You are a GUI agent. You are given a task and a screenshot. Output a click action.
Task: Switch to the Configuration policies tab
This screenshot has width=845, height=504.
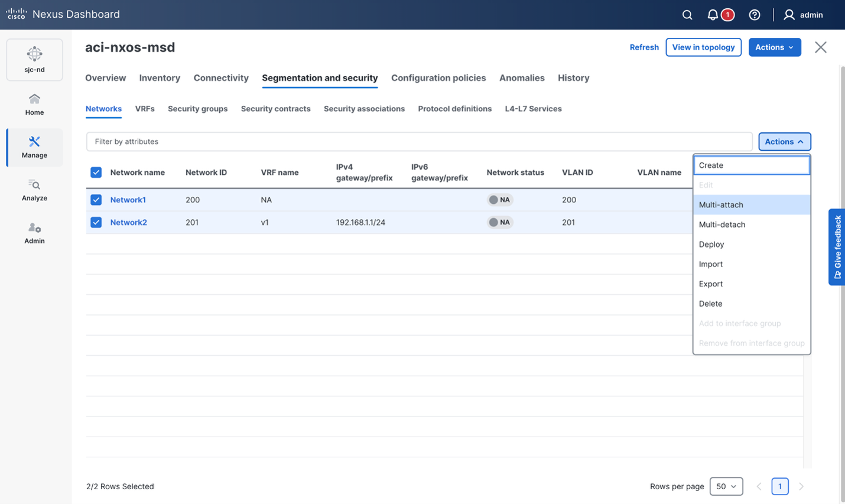[438, 78]
